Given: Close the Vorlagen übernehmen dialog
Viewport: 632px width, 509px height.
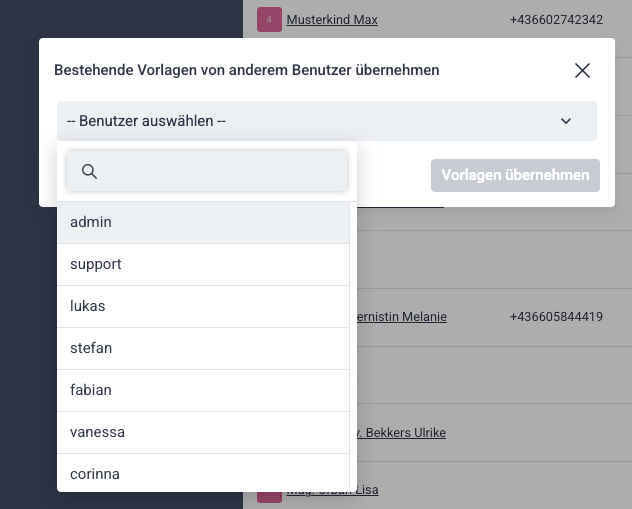Looking at the screenshot, I should [x=582, y=70].
